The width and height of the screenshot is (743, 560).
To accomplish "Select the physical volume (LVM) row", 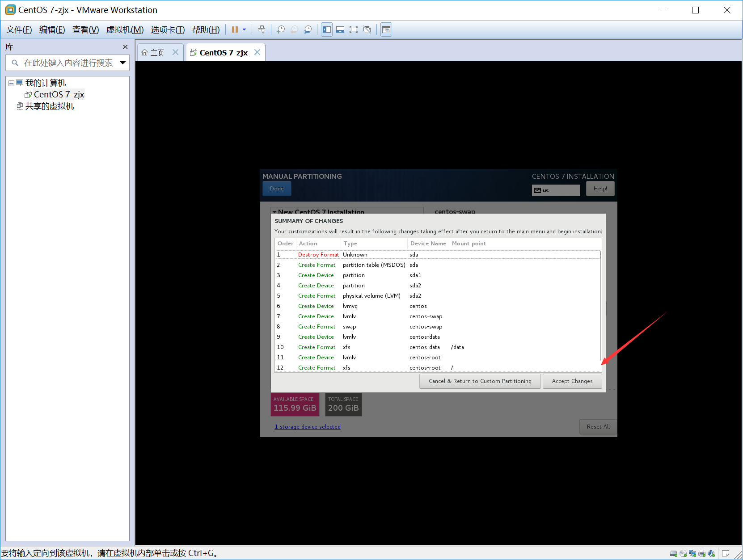I will pyautogui.click(x=438, y=296).
